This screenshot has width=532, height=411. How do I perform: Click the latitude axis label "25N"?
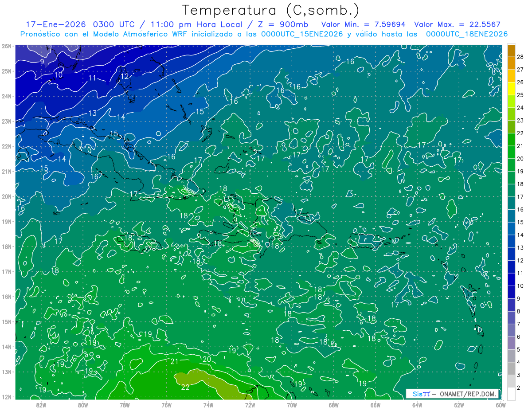coord(6,71)
